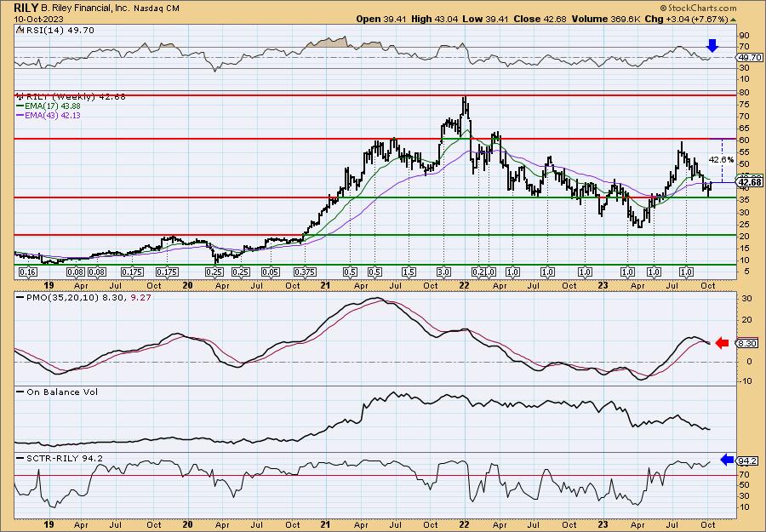
Task: Click the green EMA(17) legend line swatch
Action: (x=20, y=106)
